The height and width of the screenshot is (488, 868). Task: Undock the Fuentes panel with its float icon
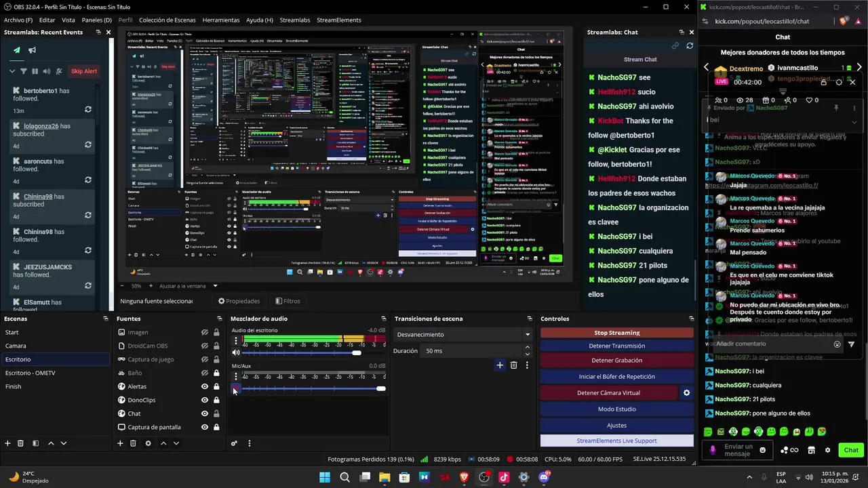coord(219,319)
